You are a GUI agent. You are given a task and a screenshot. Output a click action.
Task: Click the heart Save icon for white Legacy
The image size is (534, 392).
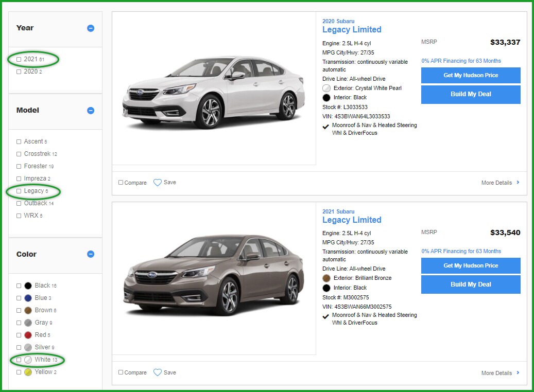pyautogui.click(x=158, y=183)
